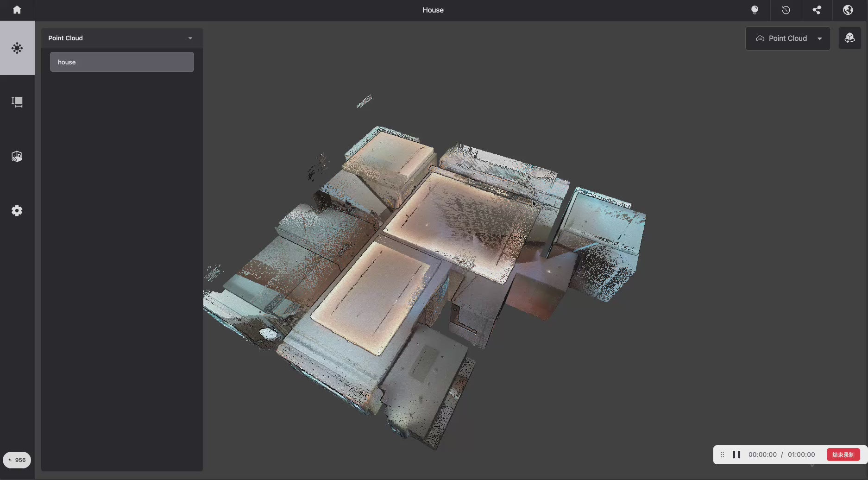Viewport: 868px width, 480px height.
Task: Go to the Home screen
Action: [17, 10]
